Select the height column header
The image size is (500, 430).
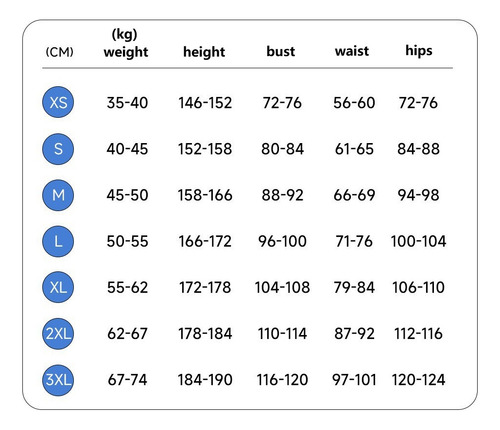204,52
